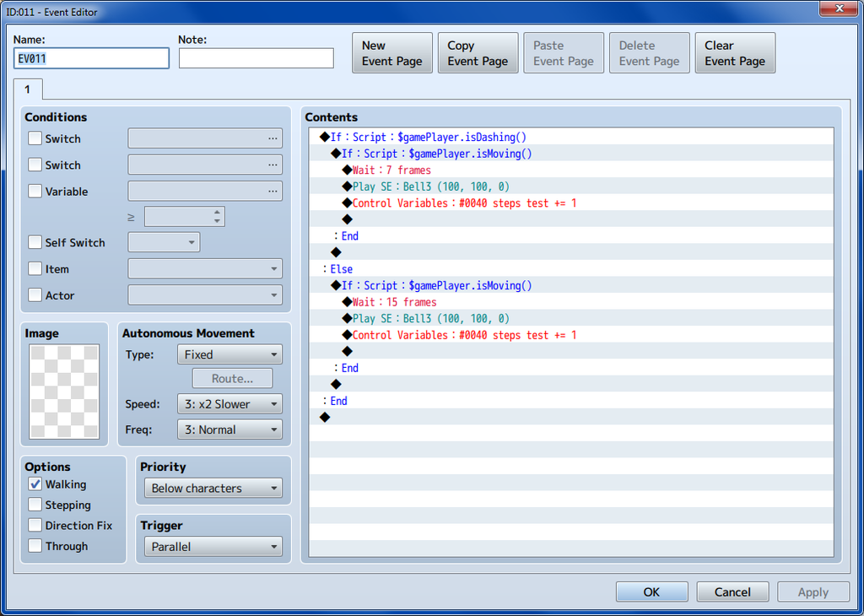Change the Priority dropdown from Below characters
This screenshot has height=616, width=864.
(x=213, y=489)
